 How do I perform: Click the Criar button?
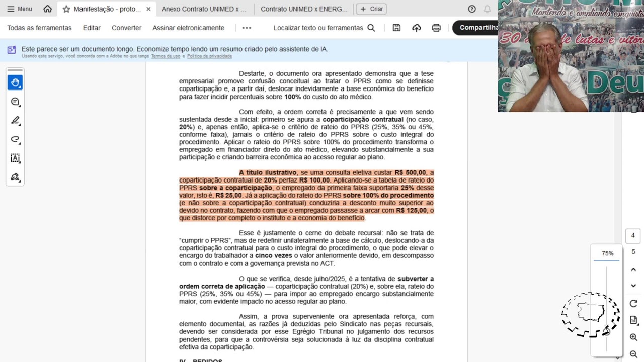point(371,9)
